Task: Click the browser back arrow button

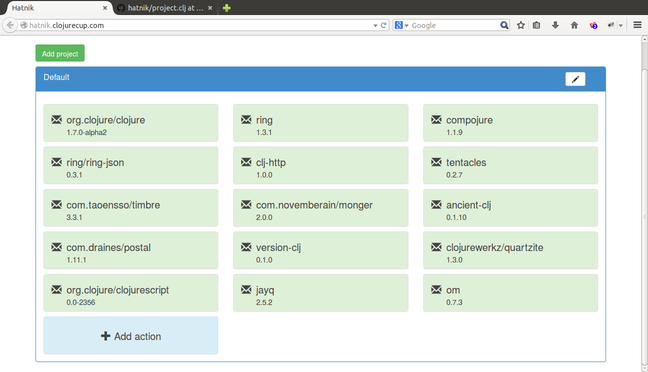Action: pyautogui.click(x=10, y=25)
